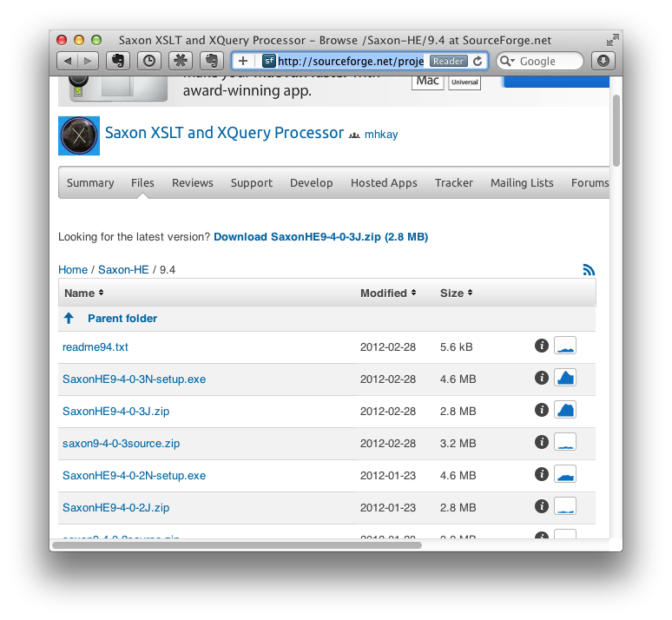Image resolution: width=672 pixels, height=620 pixels.
Task: Click the Parent folder up arrow icon
Action: click(x=69, y=318)
